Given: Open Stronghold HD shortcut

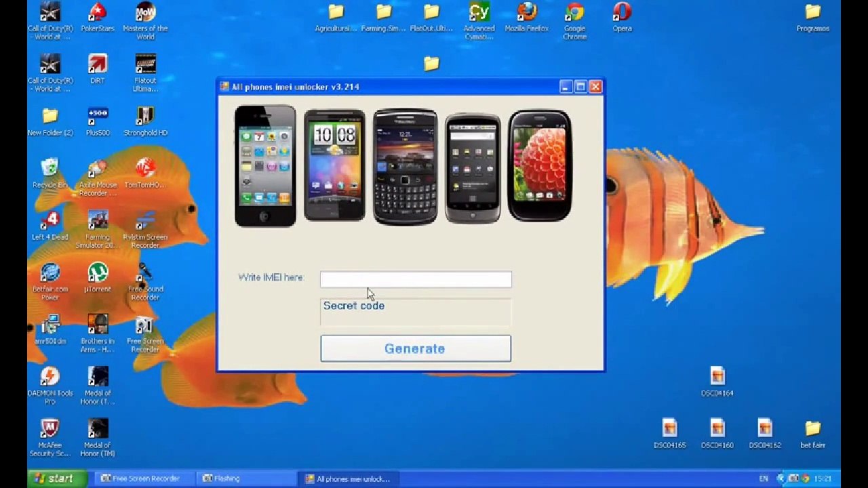Looking at the screenshot, I should (x=145, y=121).
